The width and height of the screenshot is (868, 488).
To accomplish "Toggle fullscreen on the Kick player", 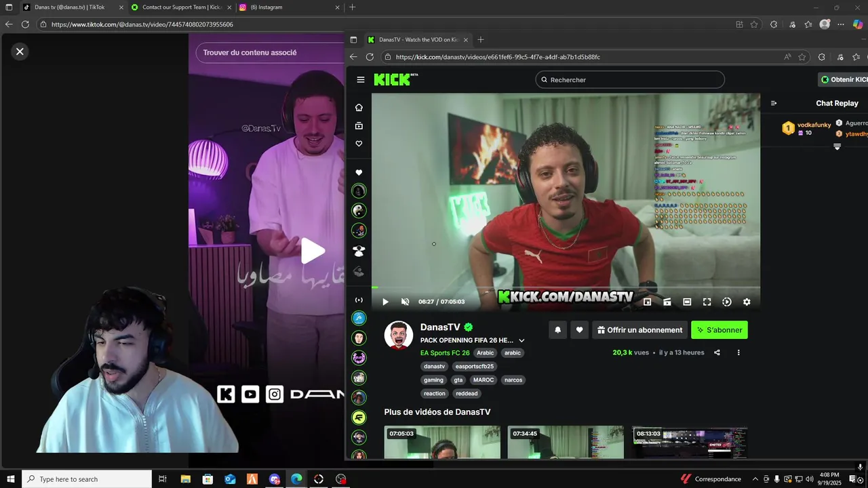I will (707, 302).
